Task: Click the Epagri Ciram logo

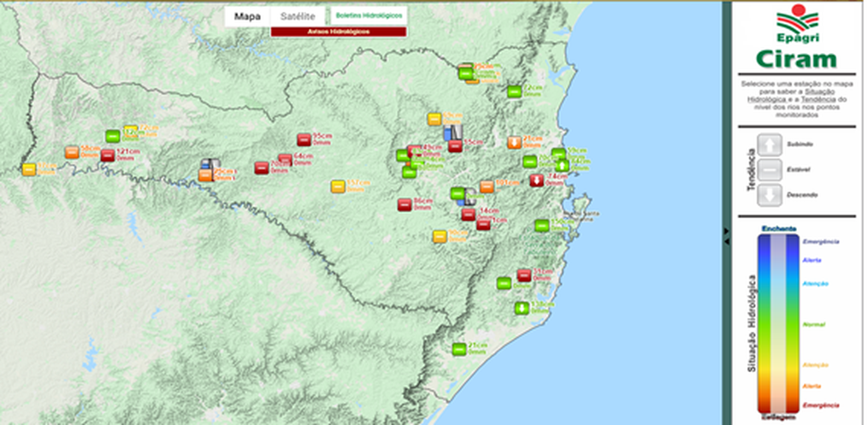Action: 796,38
